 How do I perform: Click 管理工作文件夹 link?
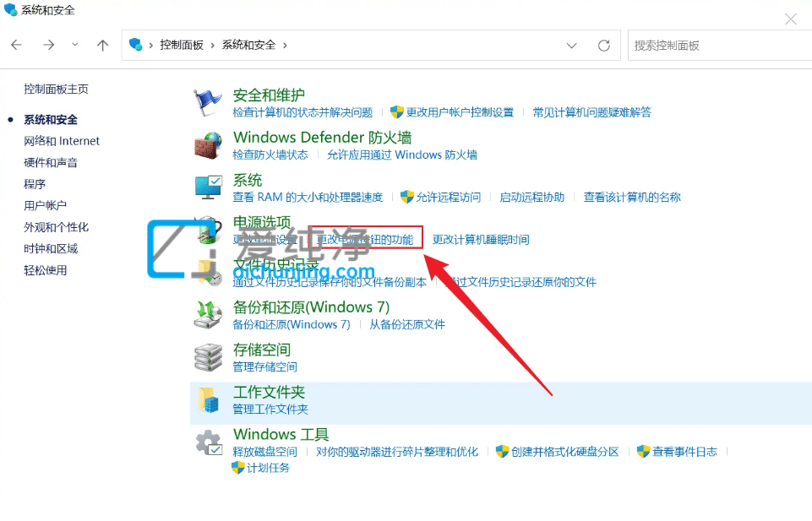270,410
